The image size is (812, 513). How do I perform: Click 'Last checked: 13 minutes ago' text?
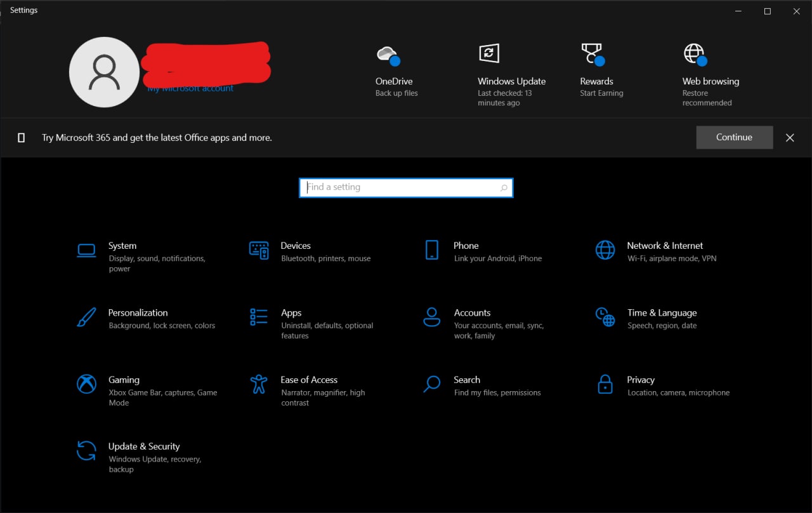click(505, 98)
